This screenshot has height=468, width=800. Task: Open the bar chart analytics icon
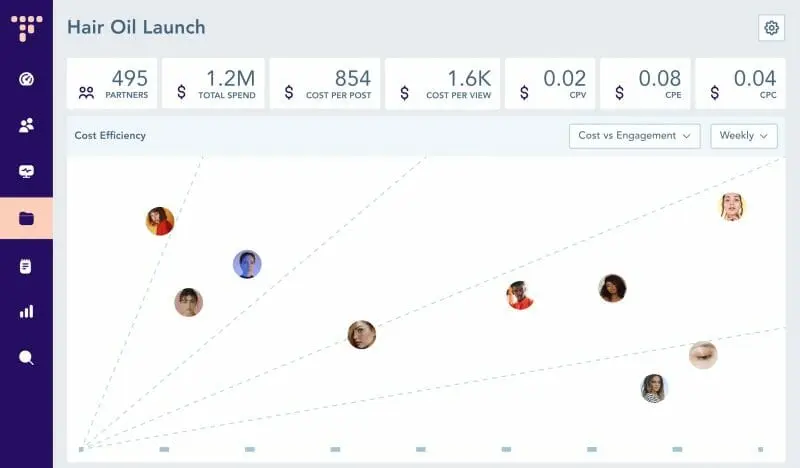[x=26, y=311]
